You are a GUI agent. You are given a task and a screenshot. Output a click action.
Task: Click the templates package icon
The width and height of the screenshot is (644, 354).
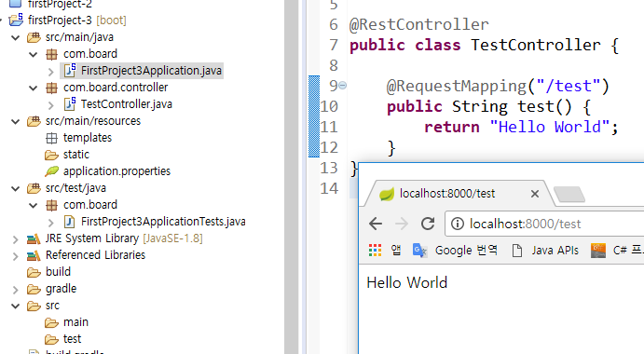[51, 138]
